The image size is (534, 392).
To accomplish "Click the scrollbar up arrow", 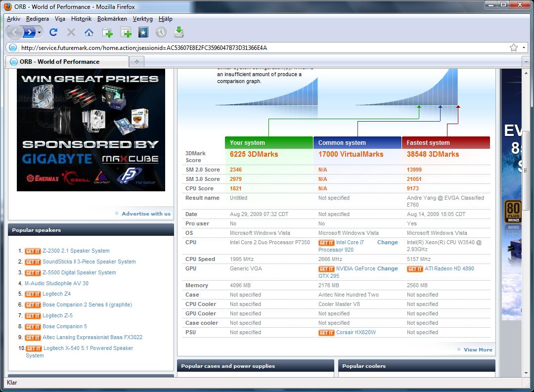I will pos(526,73).
